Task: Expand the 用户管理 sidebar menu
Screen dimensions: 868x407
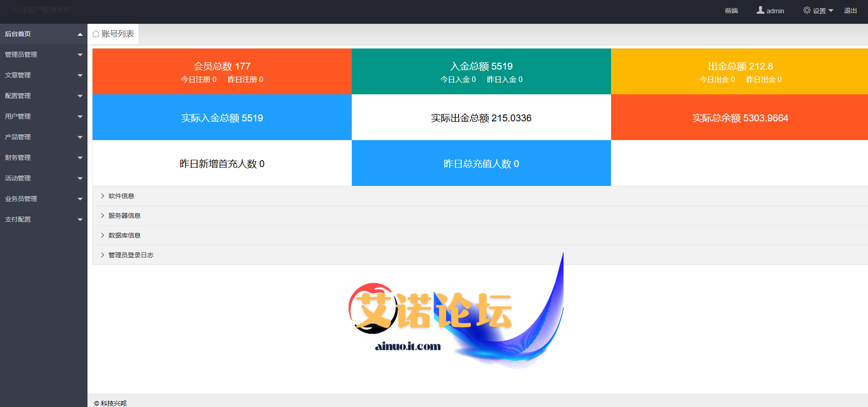Action: tap(44, 116)
